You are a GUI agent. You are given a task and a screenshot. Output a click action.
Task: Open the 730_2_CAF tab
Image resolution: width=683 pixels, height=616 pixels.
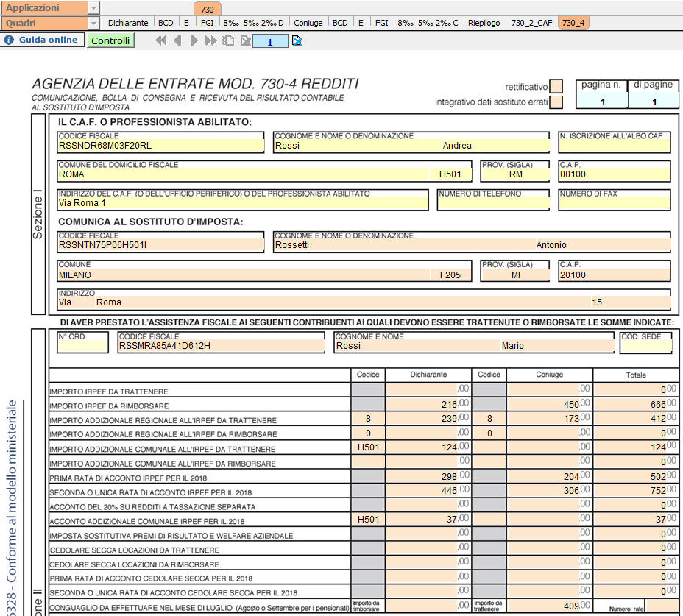(531, 23)
